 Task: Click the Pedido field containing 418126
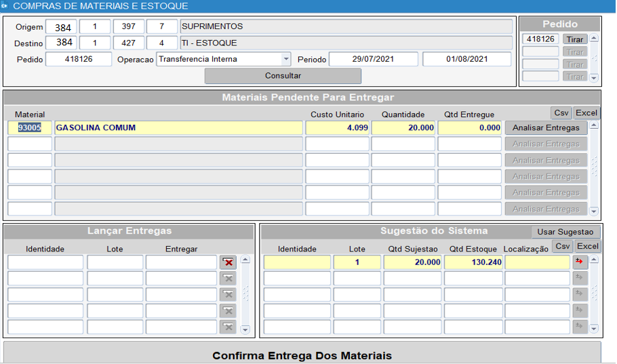click(79, 59)
